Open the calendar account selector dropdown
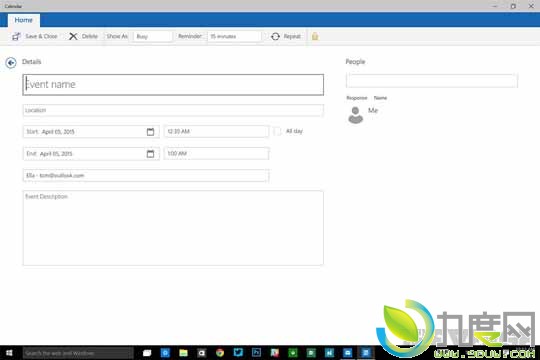 pyautogui.click(x=146, y=175)
